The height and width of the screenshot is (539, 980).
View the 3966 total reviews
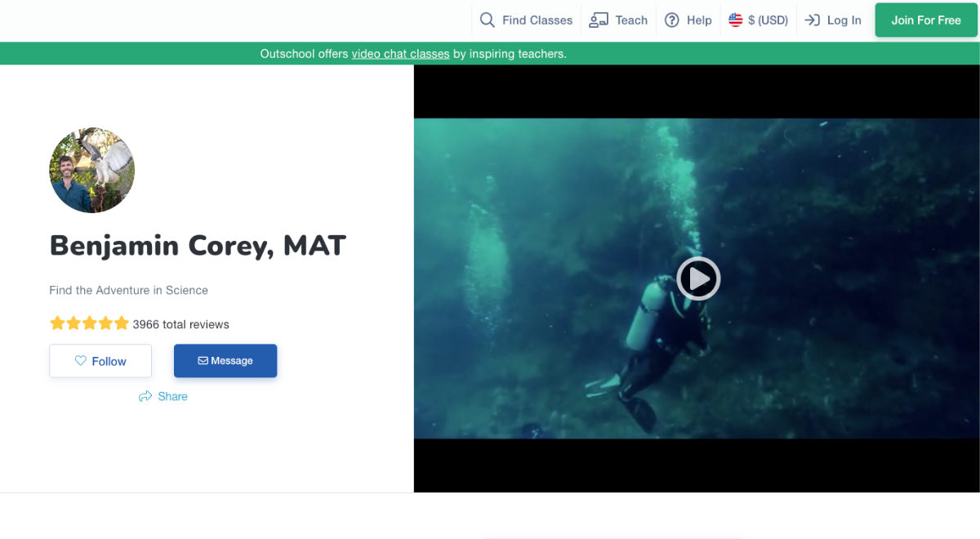tap(181, 324)
